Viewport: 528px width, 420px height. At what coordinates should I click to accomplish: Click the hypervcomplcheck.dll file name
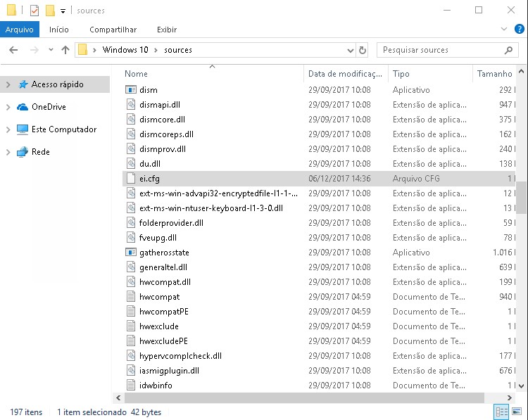(180, 356)
